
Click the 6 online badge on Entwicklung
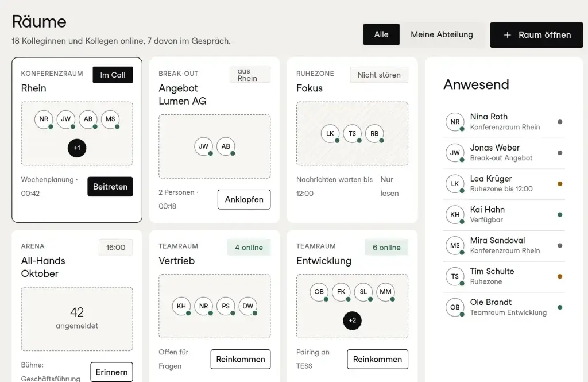tap(386, 247)
